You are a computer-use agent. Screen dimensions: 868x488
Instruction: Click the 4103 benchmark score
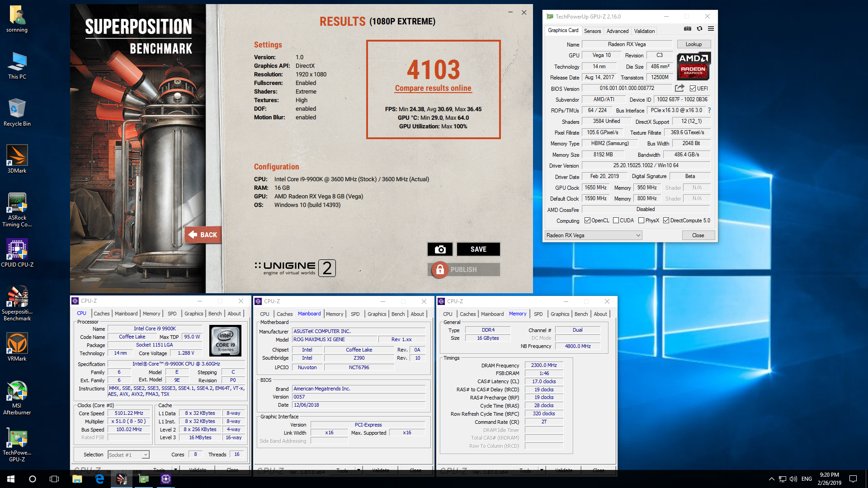pyautogui.click(x=433, y=70)
